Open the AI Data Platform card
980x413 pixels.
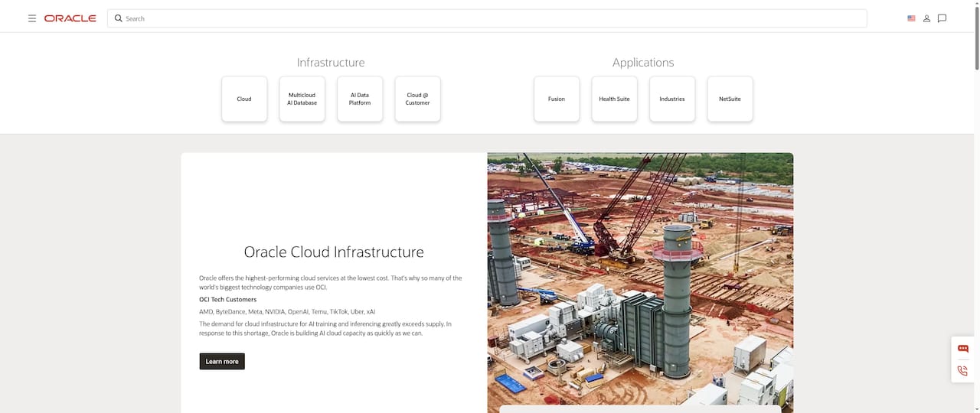pyautogui.click(x=360, y=99)
